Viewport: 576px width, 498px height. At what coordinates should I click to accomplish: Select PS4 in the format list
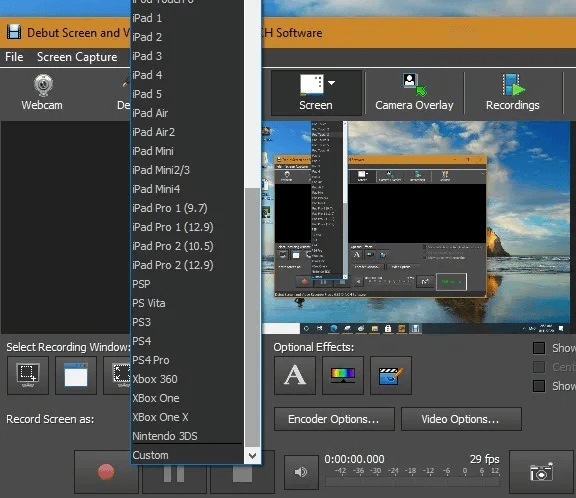click(x=187, y=341)
